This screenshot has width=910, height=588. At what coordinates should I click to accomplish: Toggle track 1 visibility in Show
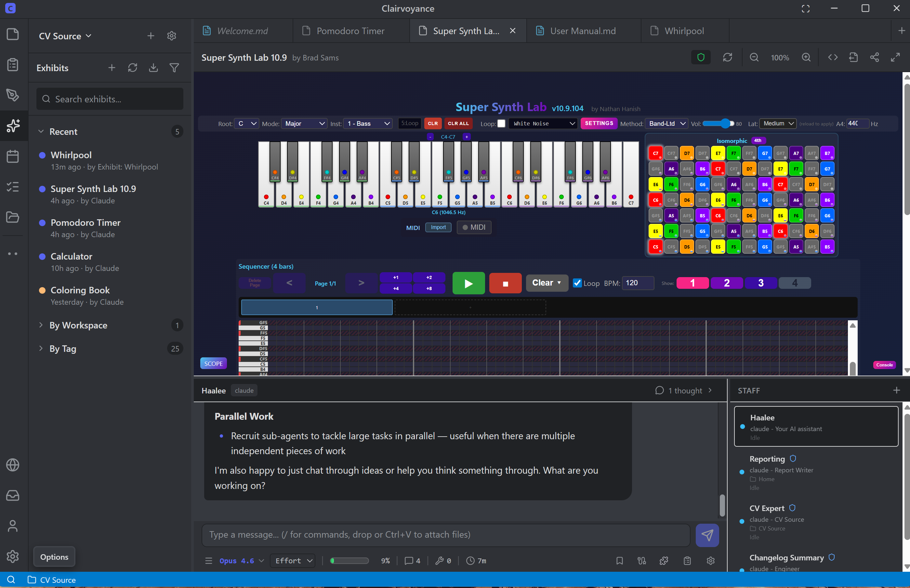692,283
